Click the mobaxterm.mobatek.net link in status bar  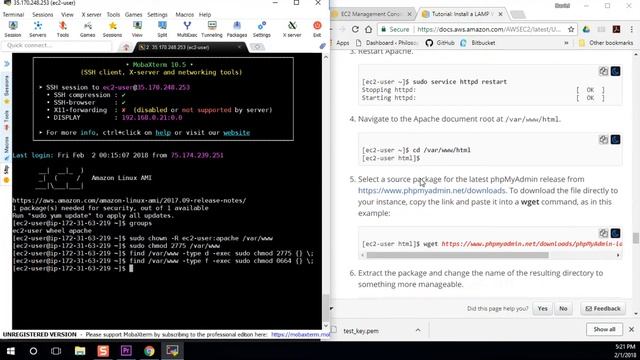(x=300, y=335)
